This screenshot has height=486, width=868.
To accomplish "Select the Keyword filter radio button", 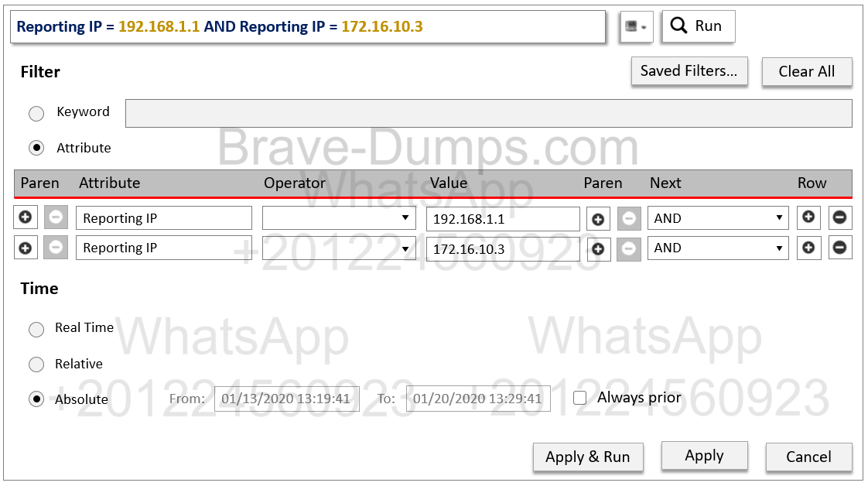I will click(x=36, y=113).
